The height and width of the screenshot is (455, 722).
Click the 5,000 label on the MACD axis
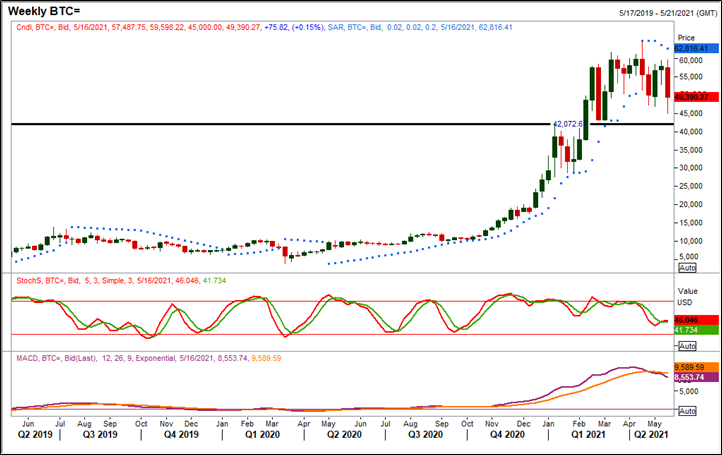689,391
